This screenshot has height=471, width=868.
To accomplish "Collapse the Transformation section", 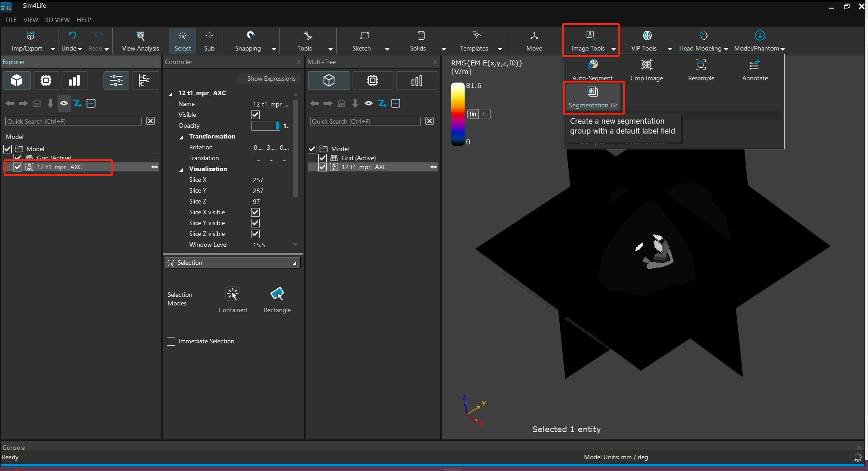I will (x=182, y=137).
